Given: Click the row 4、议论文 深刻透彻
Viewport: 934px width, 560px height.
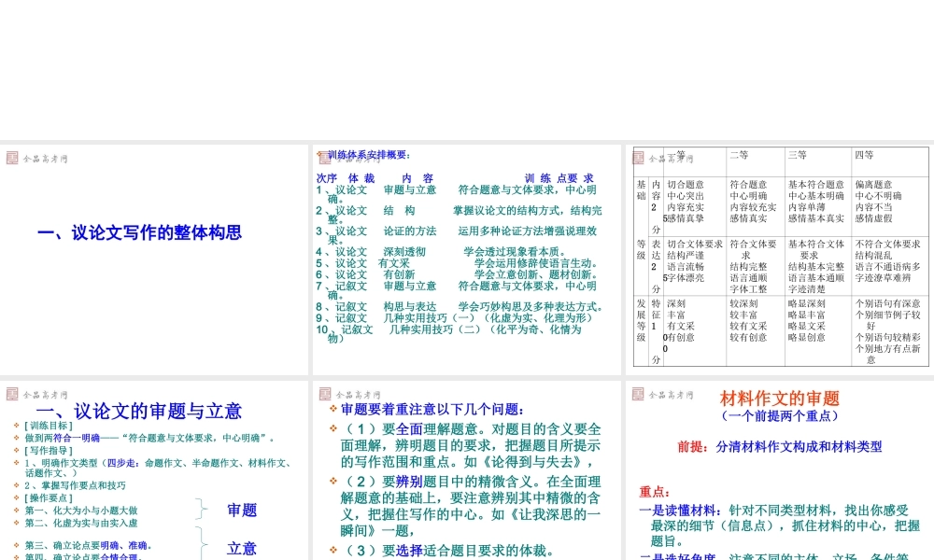Looking at the screenshot, I should pyautogui.click(x=441, y=252).
